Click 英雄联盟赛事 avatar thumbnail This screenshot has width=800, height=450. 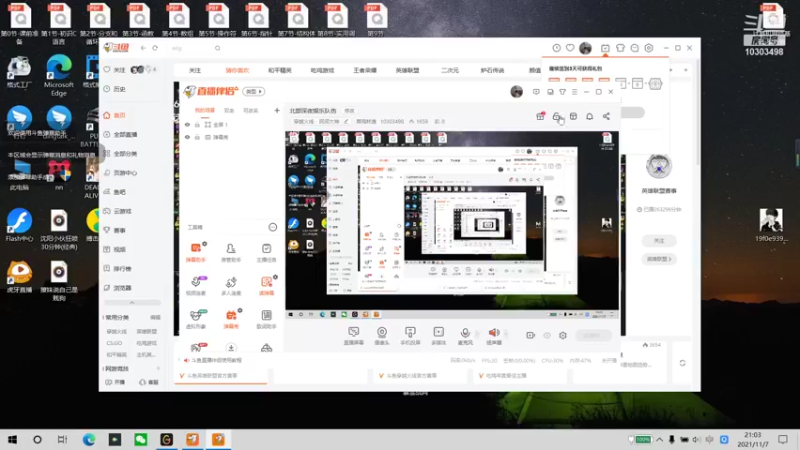point(659,166)
